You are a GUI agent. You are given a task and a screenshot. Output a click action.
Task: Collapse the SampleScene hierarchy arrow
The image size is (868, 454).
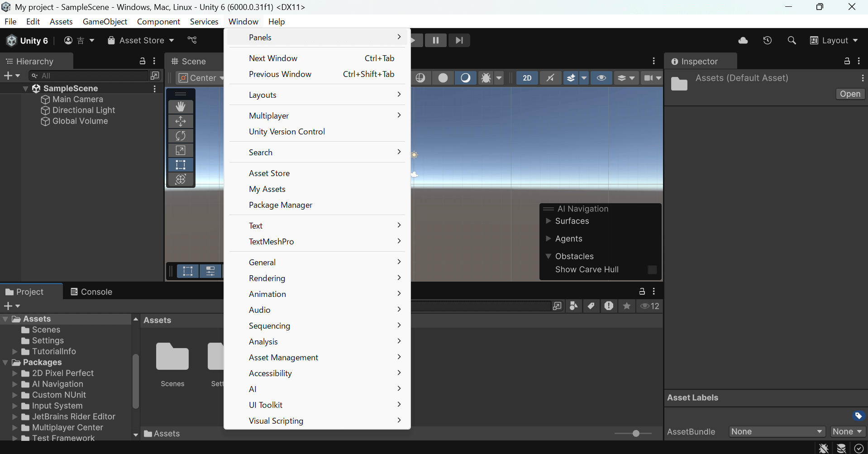(x=25, y=89)
